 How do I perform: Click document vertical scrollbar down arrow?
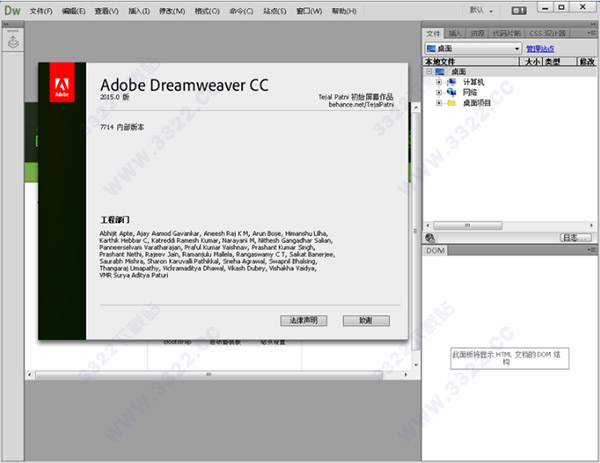click(416, 365)
